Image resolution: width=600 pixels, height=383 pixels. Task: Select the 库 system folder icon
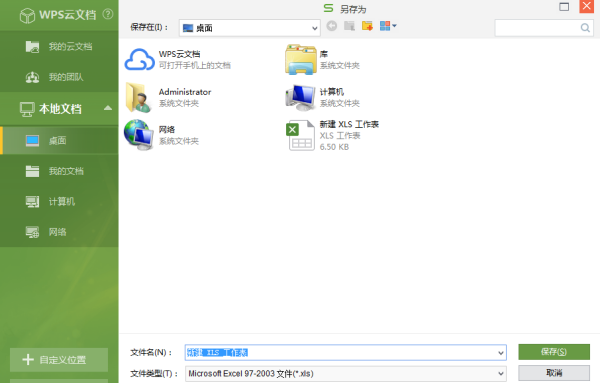301,59
